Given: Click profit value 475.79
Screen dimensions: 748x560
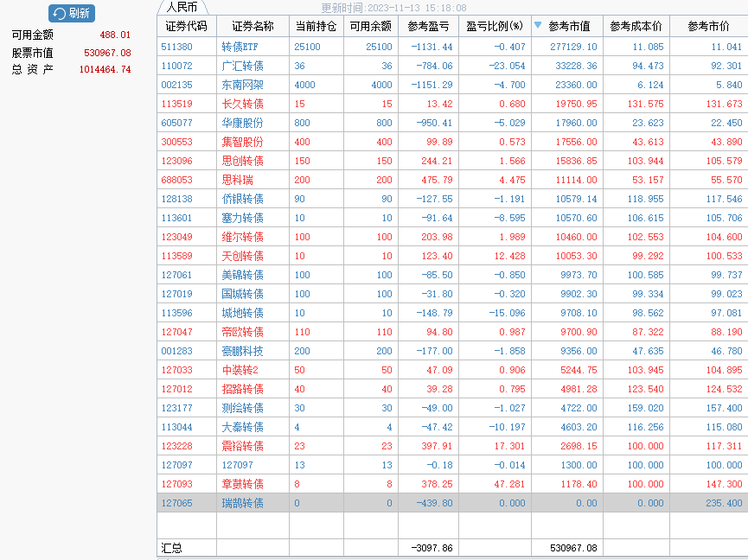Looking at the screenshot, I should (437, 180).
